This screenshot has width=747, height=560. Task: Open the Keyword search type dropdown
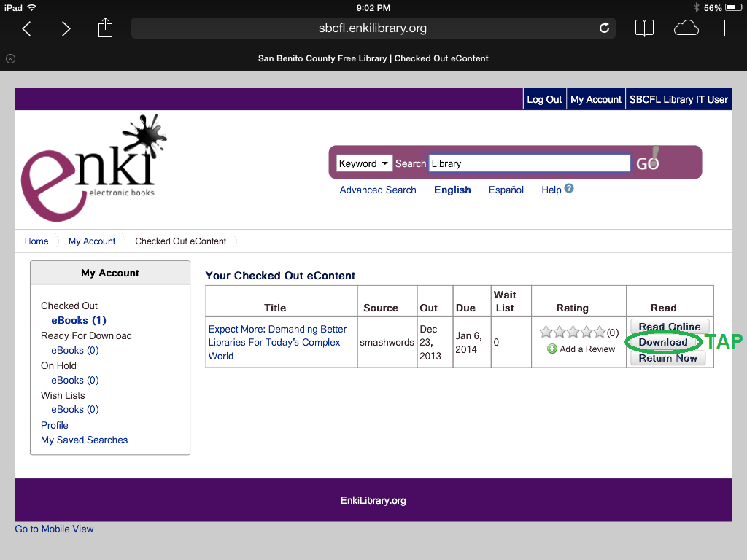364,163
